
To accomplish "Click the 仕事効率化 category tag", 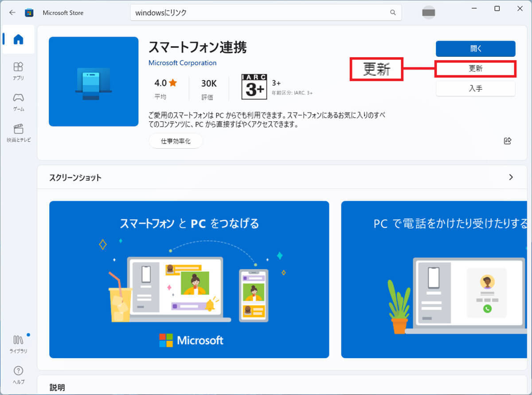I will 176,141.
